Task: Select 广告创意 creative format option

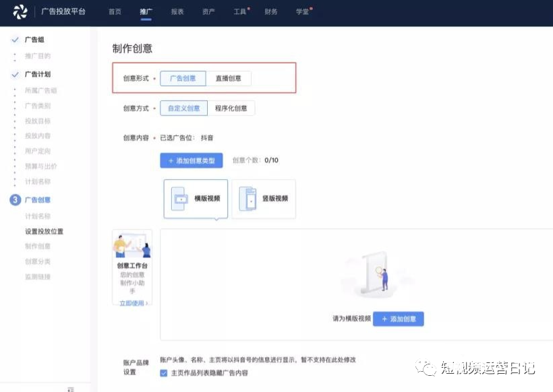Action: coord(183,79)
